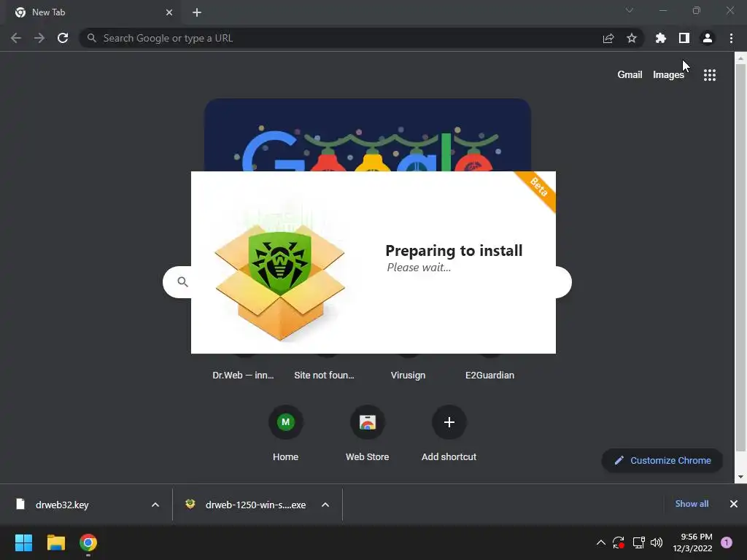747x560 pixels.
Task: Show hidden system tray icons
Action: tap(601, 542)
